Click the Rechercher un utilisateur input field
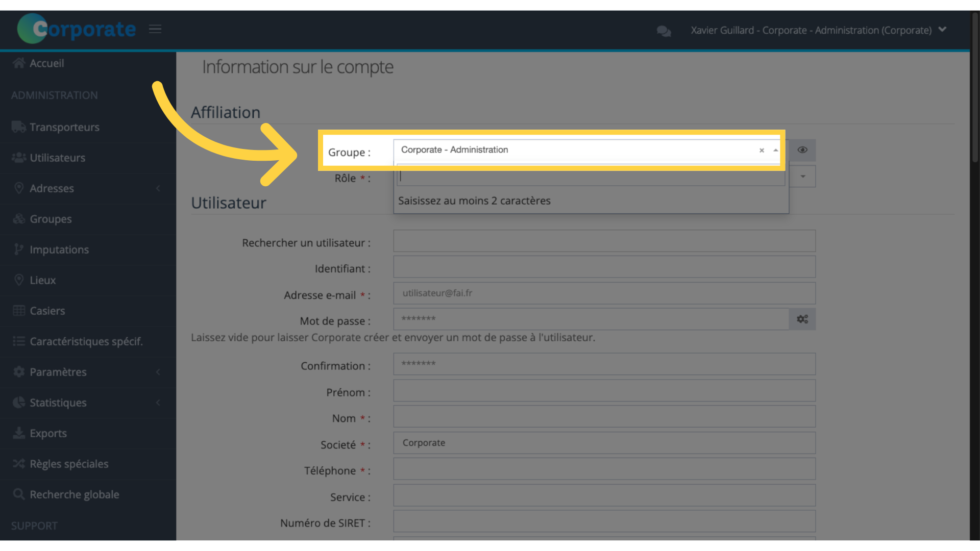 603,241
